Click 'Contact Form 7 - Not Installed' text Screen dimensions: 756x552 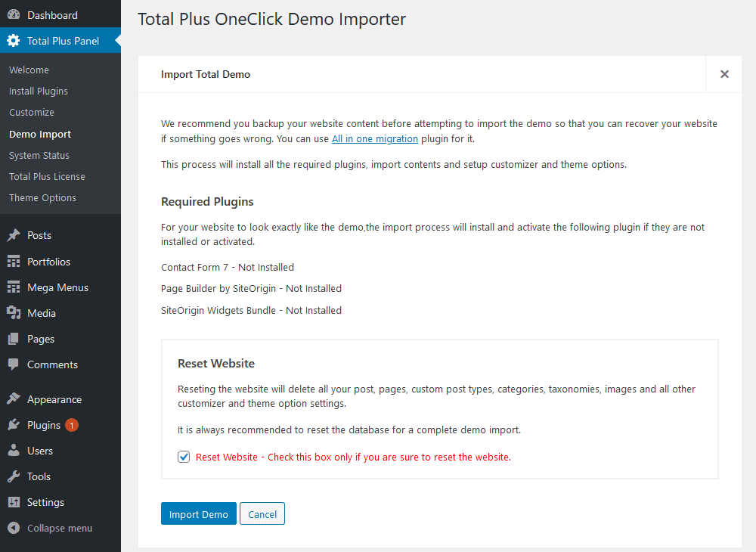[x=228, y=267]
